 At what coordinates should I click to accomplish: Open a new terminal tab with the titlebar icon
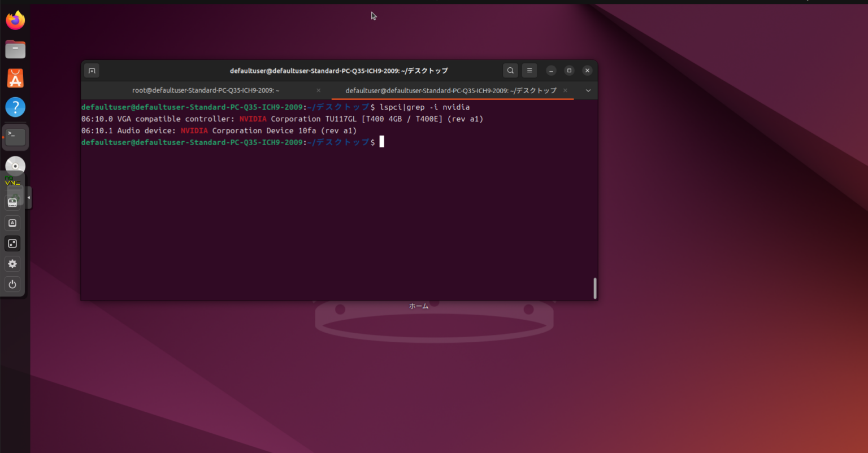pyautogui.click(x=92, y=70)
